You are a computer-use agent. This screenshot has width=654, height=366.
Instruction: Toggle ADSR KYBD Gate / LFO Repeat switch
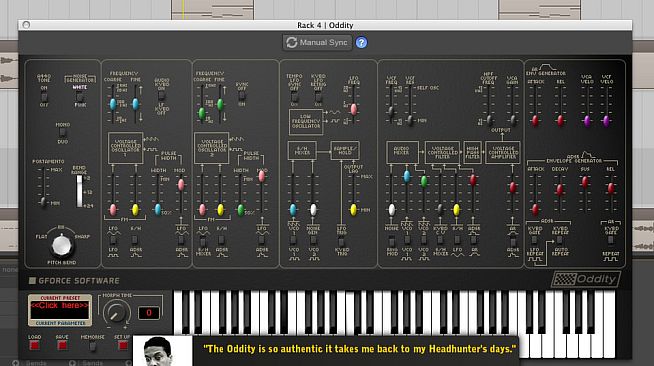pos(534,241)
